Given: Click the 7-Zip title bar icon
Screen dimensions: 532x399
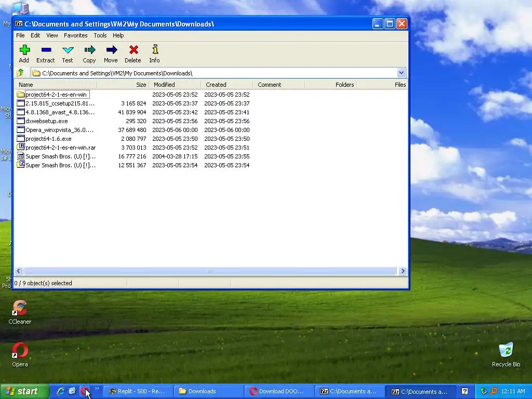Looking at the screenshot, I should pos(19,24).
